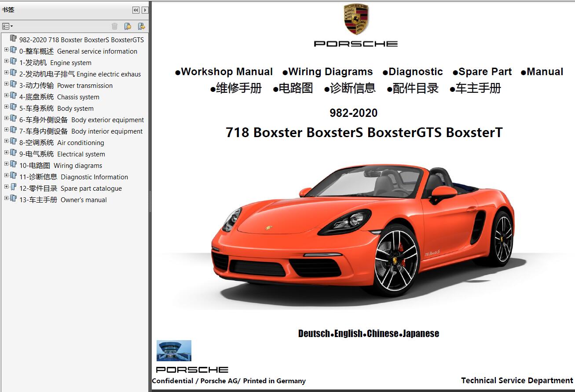The height and width of the screenshot is (392, 575).
Task: Open the General service information bookmark label
Action: pos(78,51)
